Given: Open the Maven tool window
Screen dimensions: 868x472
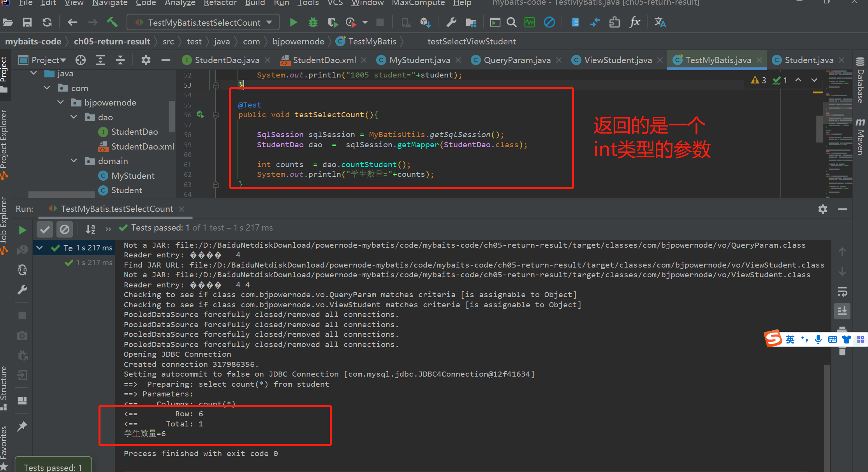Looking at the screenshot, I should pyautogui.click(x=860, y=136).
